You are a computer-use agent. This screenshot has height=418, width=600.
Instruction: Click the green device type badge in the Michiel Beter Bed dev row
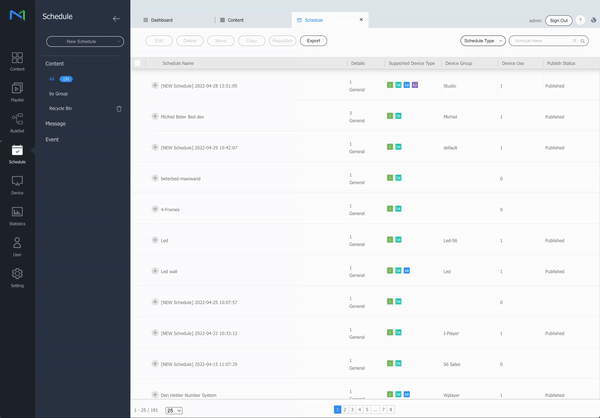point(390,116)
